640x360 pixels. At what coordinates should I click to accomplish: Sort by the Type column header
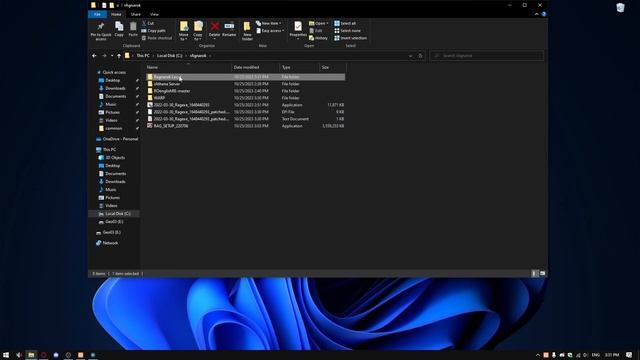coord(299,67)
